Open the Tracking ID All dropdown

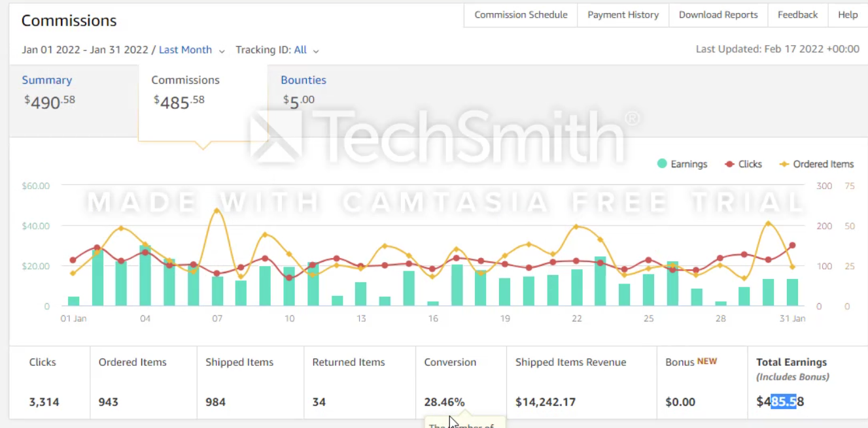tap(306, 50)
